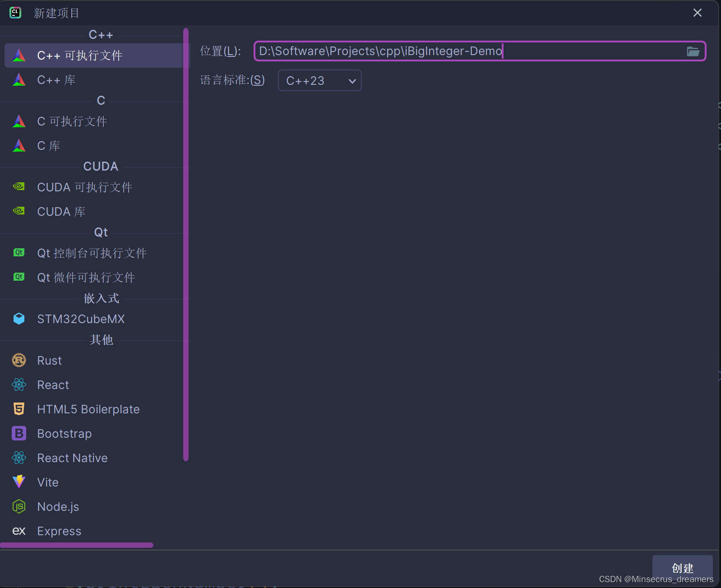This screenshot has height=588, width=721.
Task: Choose React Native project type
Action: pyautogui.click(x=94, y=458)
